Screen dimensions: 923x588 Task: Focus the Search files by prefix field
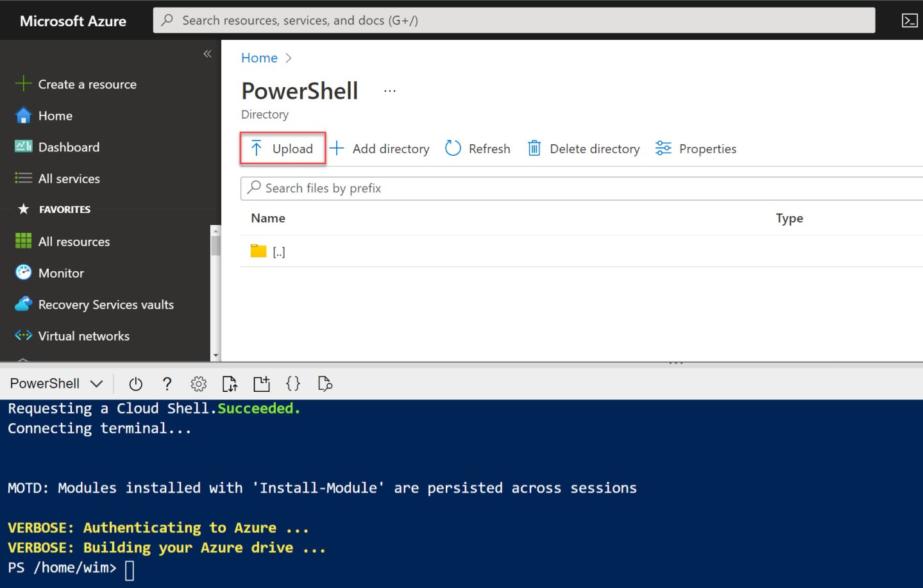(x=581, y=188)
